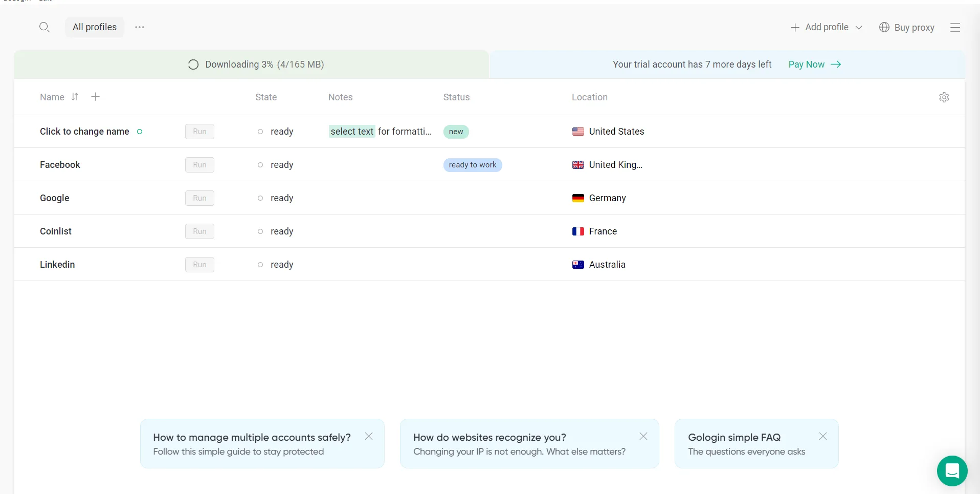Click the globe icon beside Buy proxy
This screenshot has height=494, width=980.
pyautogui.click(x=884, y=27)
